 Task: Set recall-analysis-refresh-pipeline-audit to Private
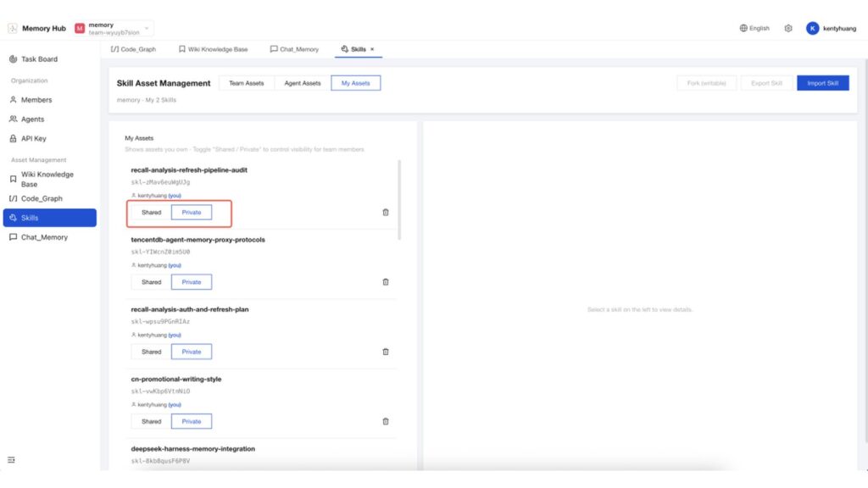click(192, 213)
